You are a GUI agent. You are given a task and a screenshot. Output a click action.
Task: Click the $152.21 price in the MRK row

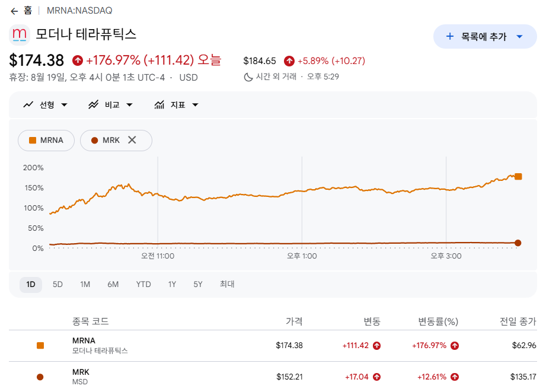tap(289, 377)
